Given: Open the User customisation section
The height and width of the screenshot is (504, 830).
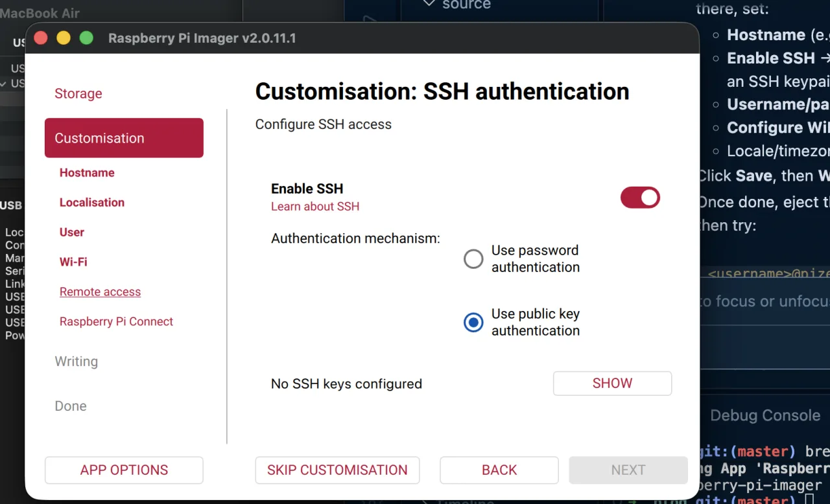Looking at the screenshot, I should (x=72, y=233).
